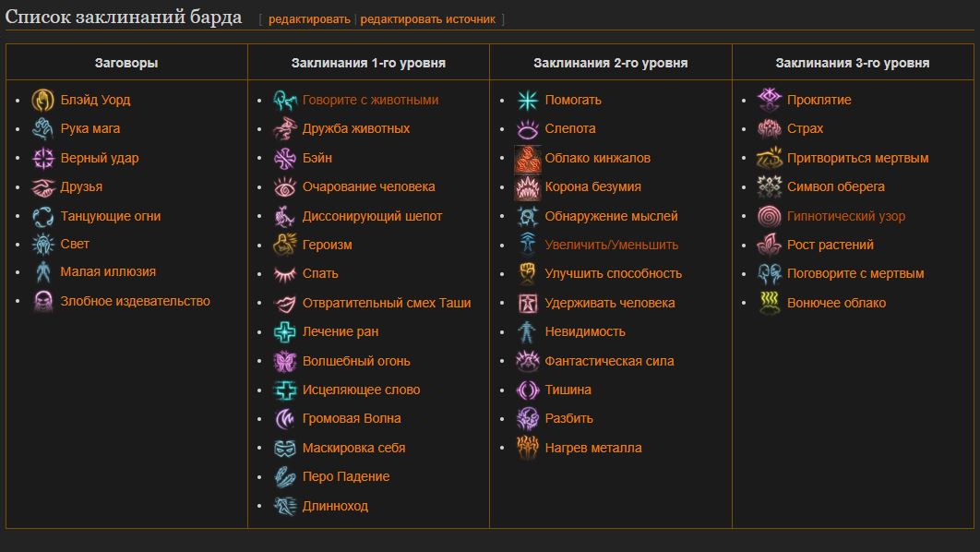The width and height of the screenshot is (980, 552).
Task: Open the Говорите с животными link
Action: click(371, 100)
